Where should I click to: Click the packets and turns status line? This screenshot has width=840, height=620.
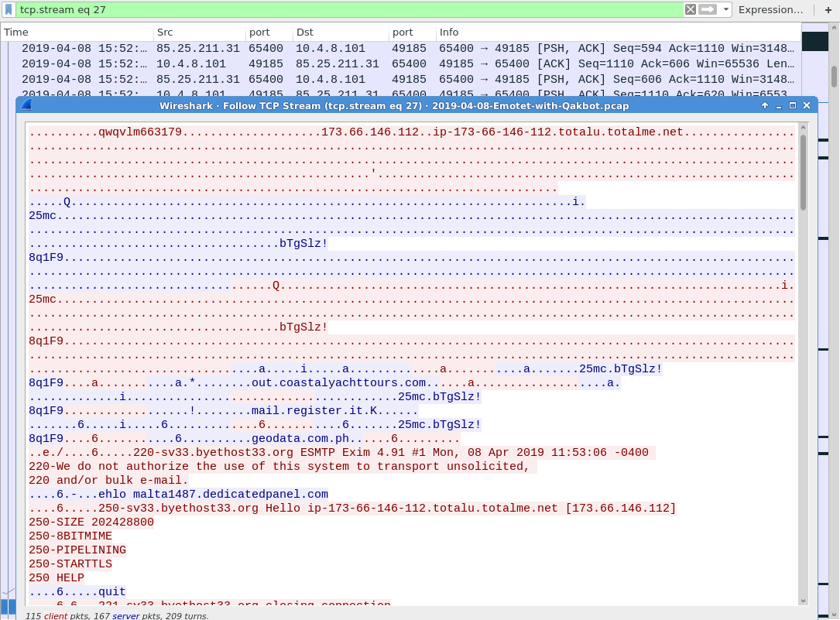click(x=117, y=615)
